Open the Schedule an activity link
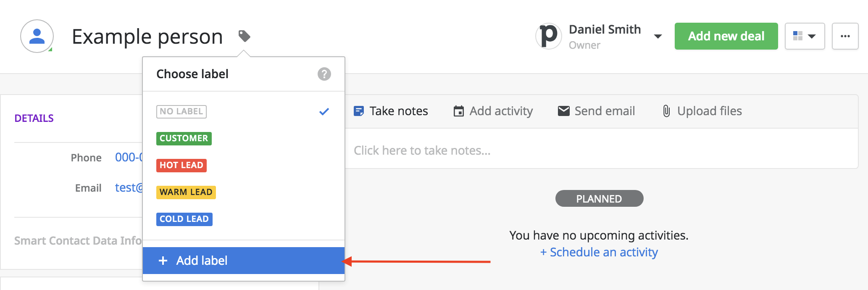The height and width of the screenshot is (290, 868). tap(599, 252)
